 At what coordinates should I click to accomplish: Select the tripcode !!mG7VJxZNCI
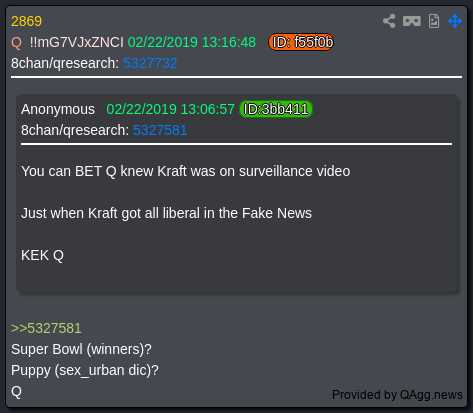(76, 42)
